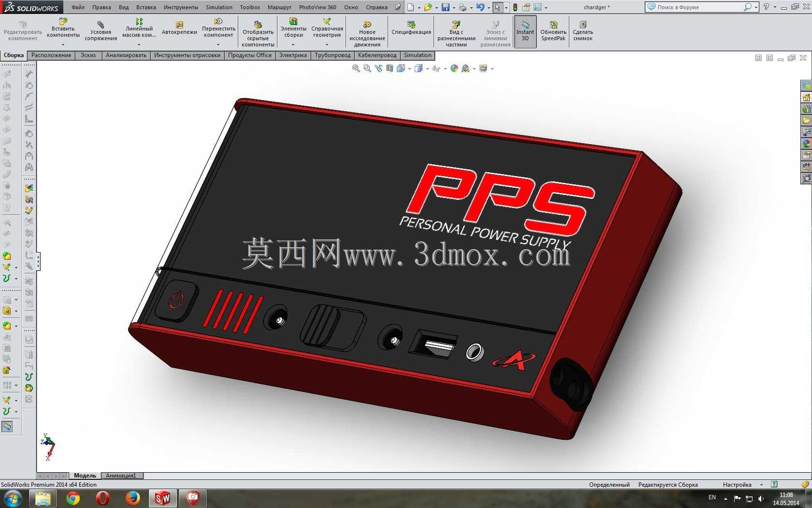
Task: Click the Rebuild traffic light icon
Action: click(x=515, y=7)
